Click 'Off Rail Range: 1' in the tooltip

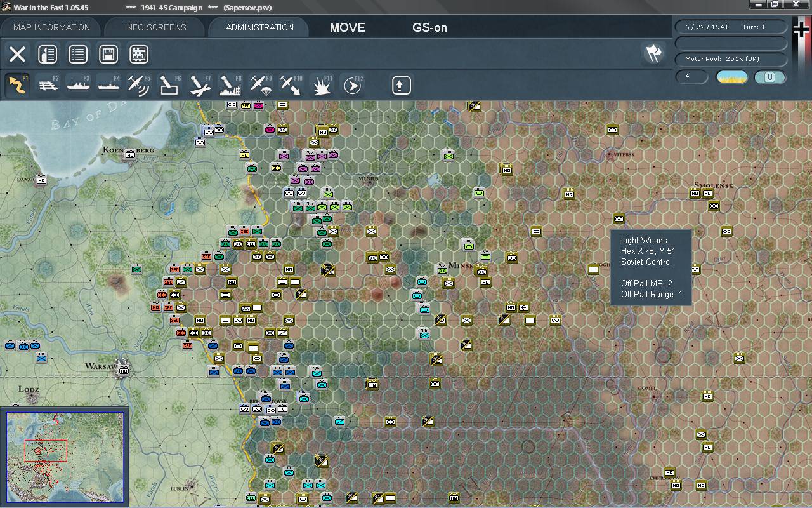pyautogui.click(x=652, y=294)
